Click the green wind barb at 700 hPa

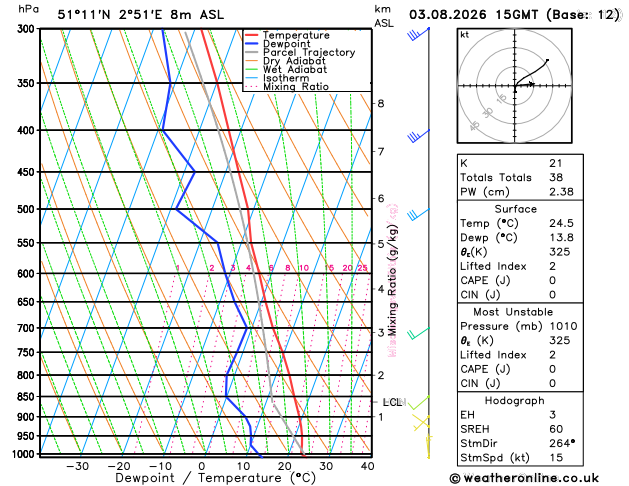click(418, 333)
